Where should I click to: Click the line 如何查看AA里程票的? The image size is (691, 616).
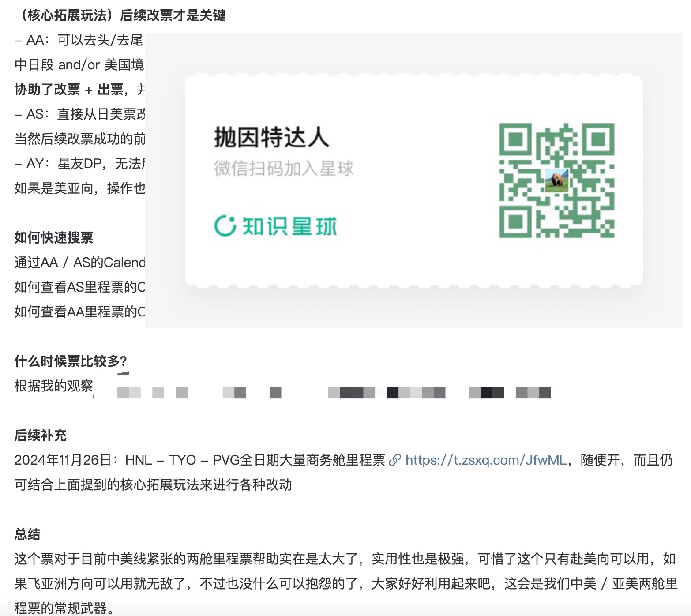(x=79, y=312)
